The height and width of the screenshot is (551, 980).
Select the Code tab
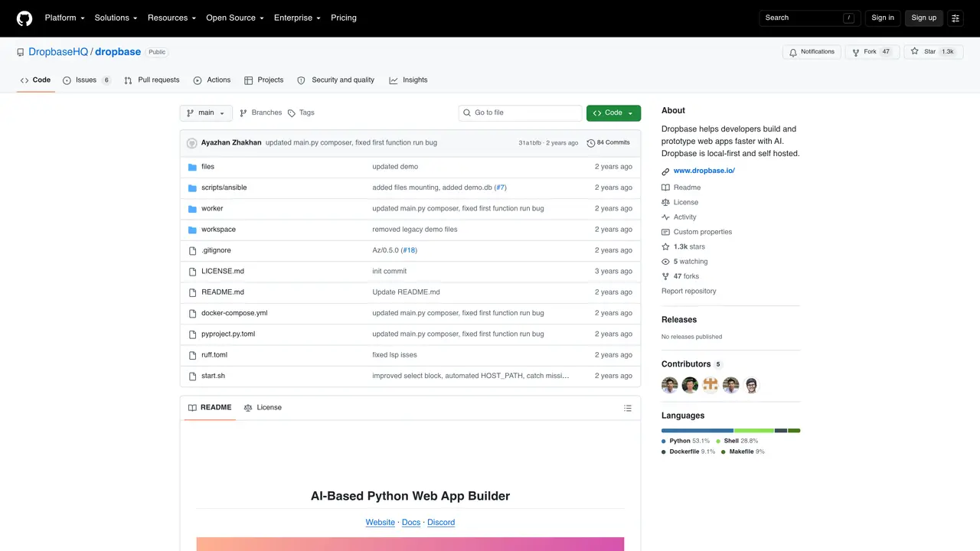[x=35, y=80]
